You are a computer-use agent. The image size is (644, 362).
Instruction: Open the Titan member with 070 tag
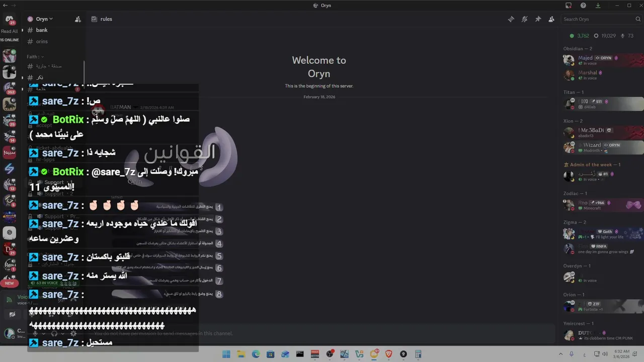(603, 104)
